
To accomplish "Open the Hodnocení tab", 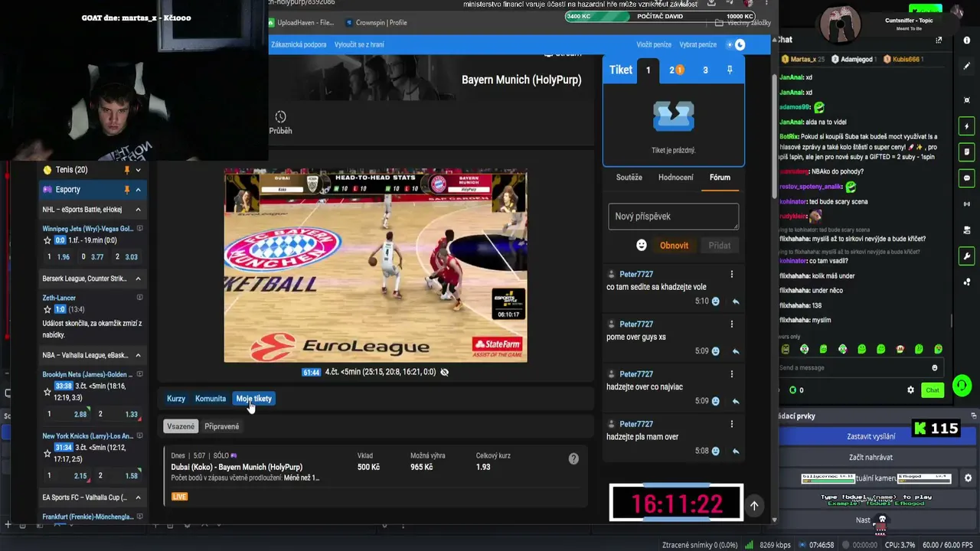I will tap(676, 178).
